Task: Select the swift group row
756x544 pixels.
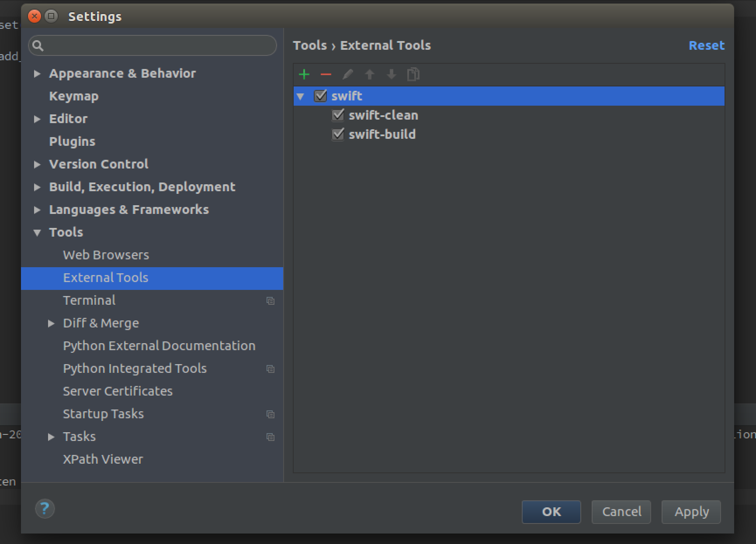Action: [x=509, y=96]
